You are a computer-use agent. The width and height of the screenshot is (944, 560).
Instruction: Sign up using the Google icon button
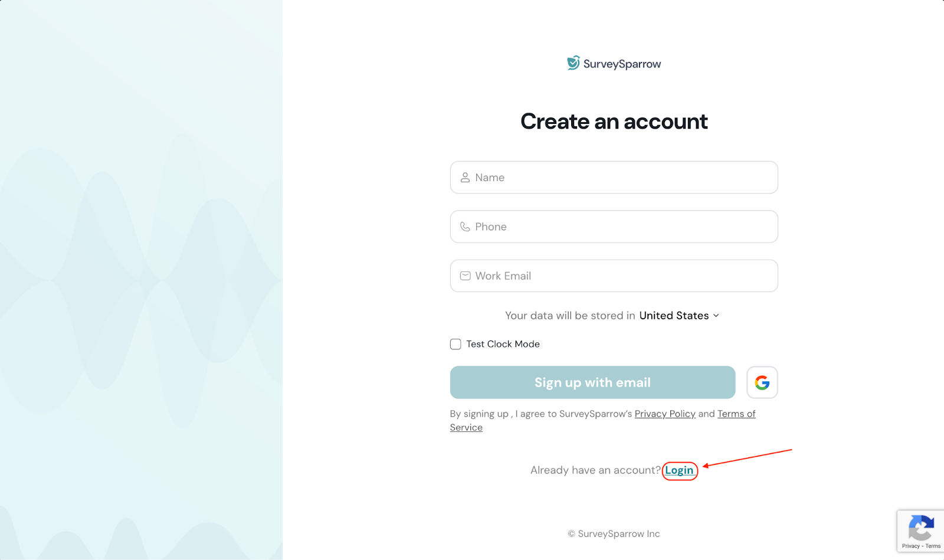click(762, 382)
